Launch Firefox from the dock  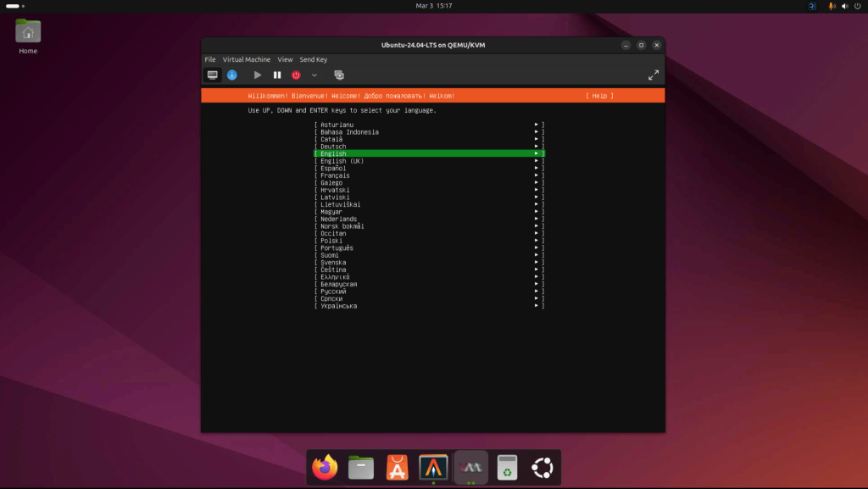[324, 467]
